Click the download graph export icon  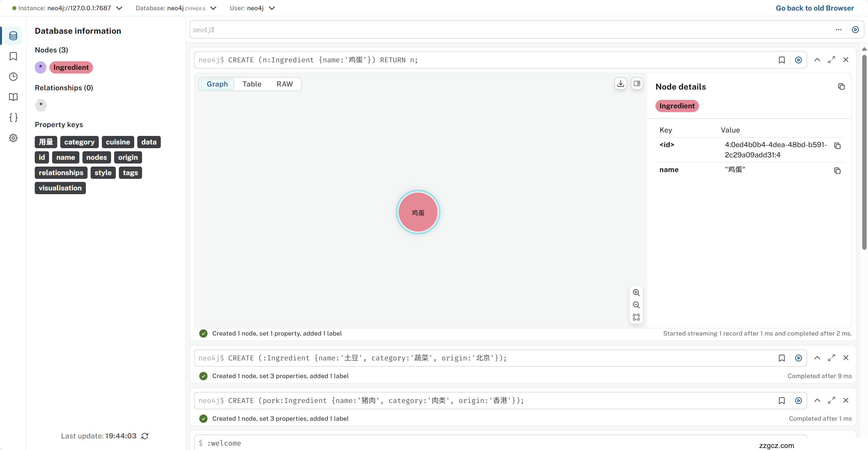[621, 83]
